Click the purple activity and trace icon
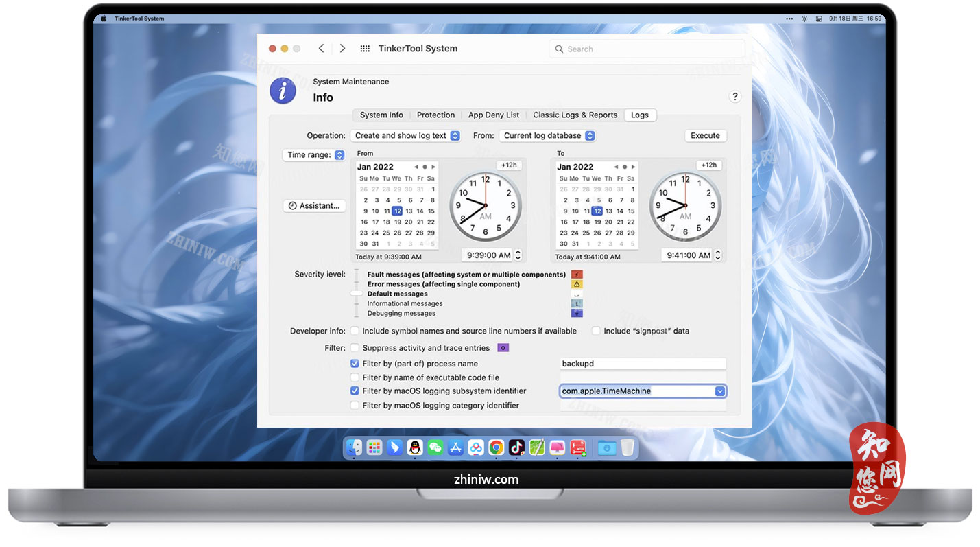980x547 pixels. tap(503, 348)
